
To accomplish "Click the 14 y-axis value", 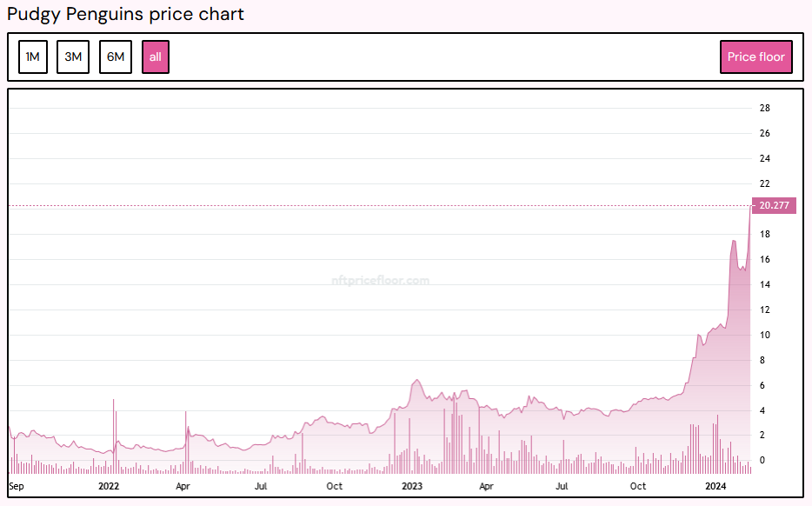I will click(764, 284).
